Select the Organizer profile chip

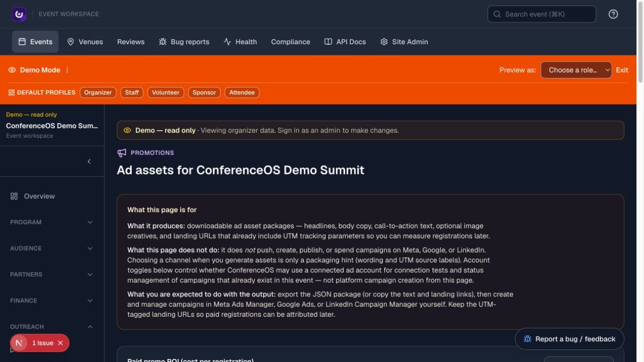click(98, 93)
